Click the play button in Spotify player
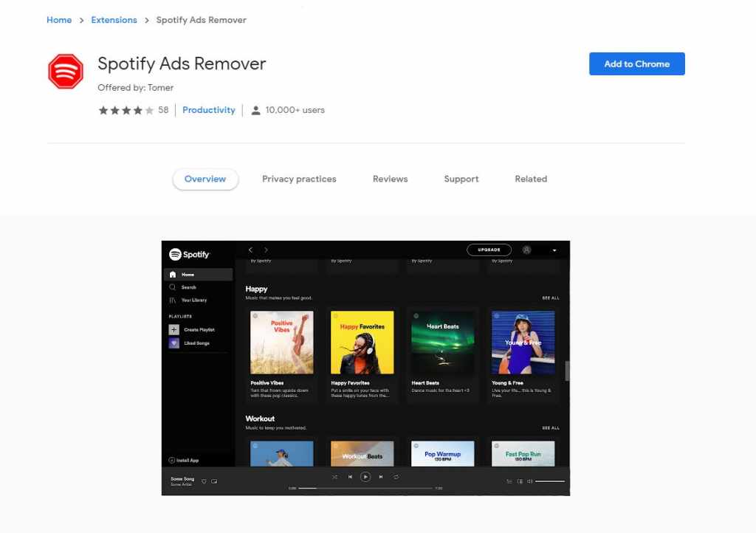The height and width of the screenshot is (533, 756). 365,477
